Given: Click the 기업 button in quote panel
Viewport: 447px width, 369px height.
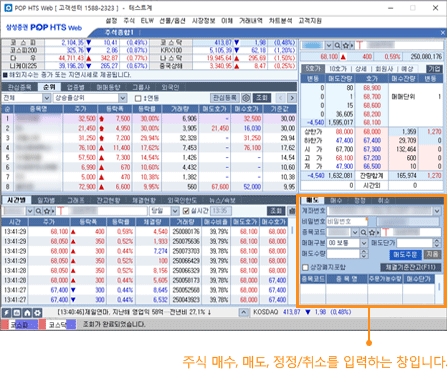Looking at the screenshot, I should point(435,69).
